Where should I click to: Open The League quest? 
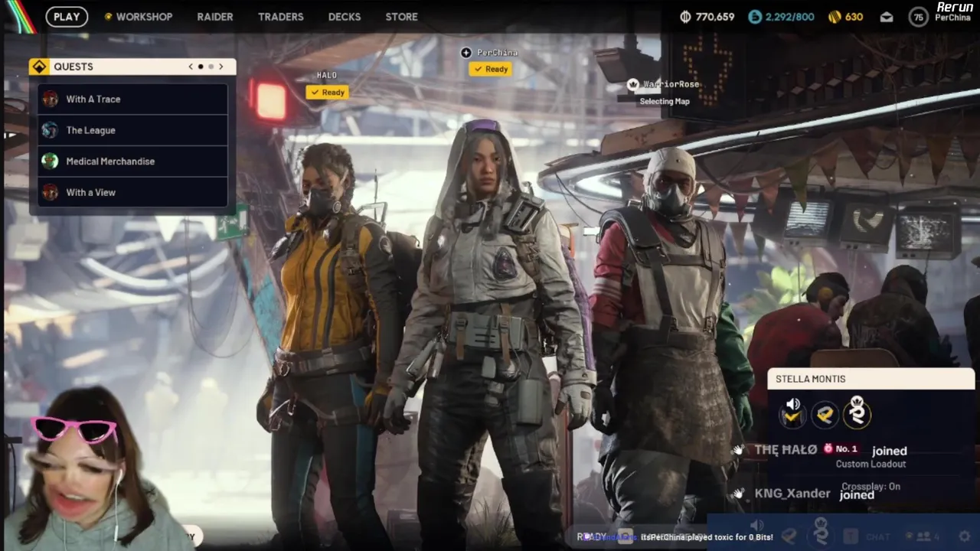(132, 130)
